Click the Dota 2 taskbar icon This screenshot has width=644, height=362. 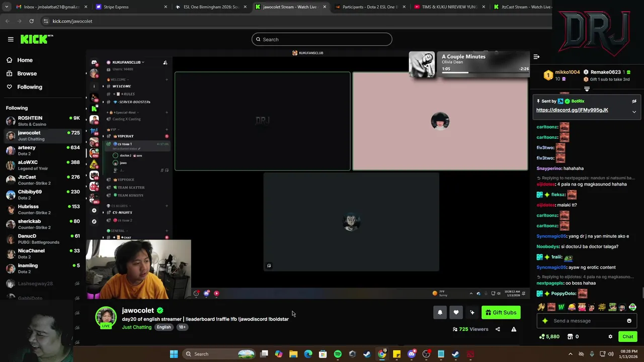(x=470, y=354)
